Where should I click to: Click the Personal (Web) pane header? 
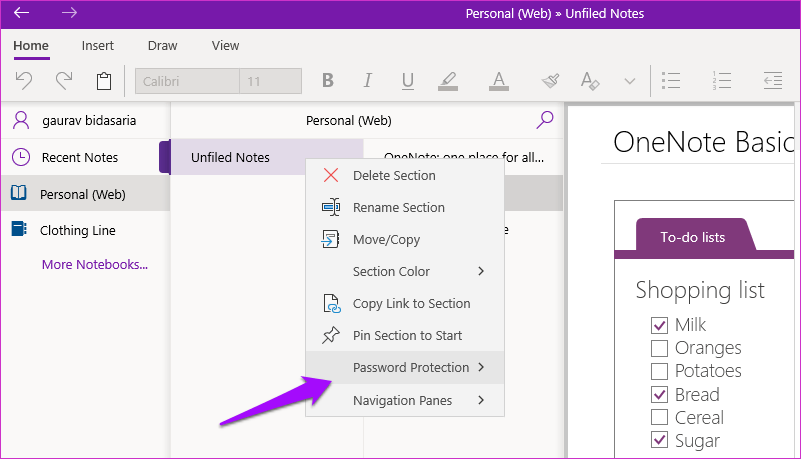click(x=348, y=120)
